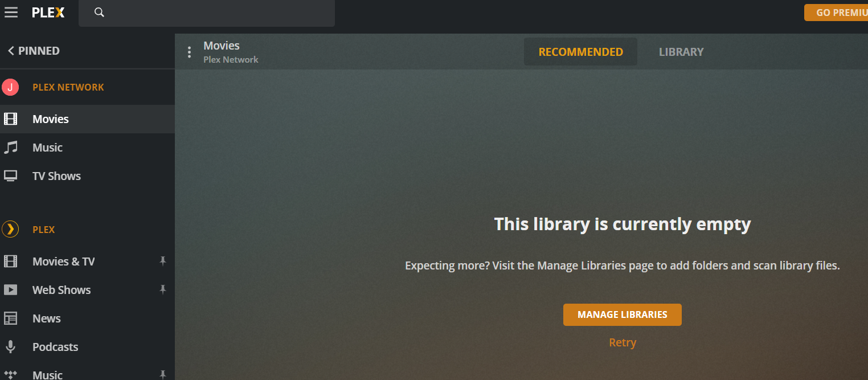This screenshot has height=380, width=868.
Task: Select the Plex section header label
Action: [x=44, y=230]
